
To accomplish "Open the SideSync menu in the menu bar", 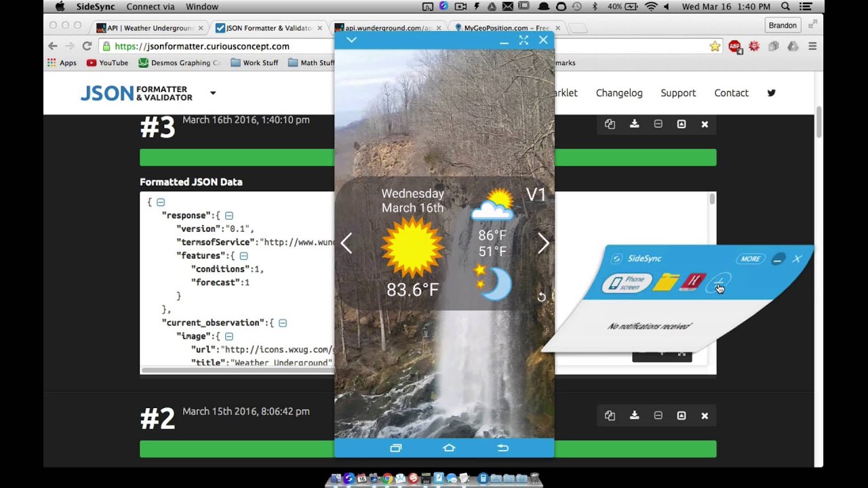I will point(95,7).
